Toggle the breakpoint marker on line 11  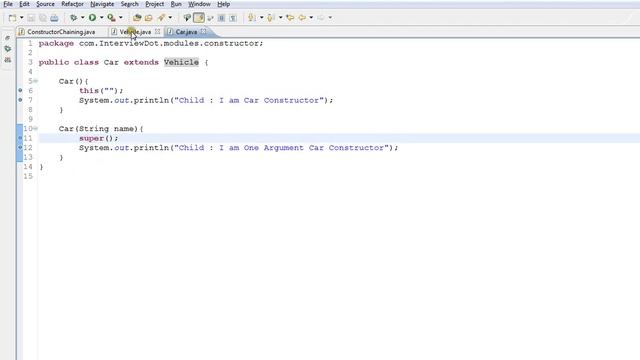[20, 138]
